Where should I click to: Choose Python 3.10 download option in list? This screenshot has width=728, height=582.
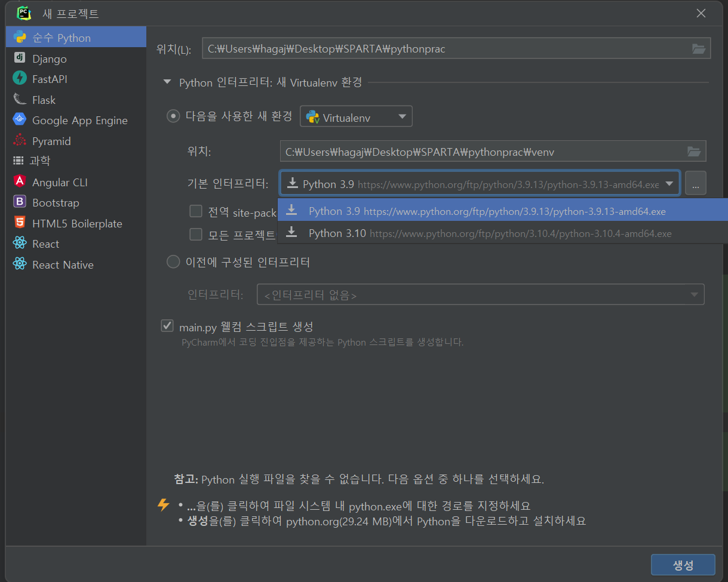click(503, 233)
